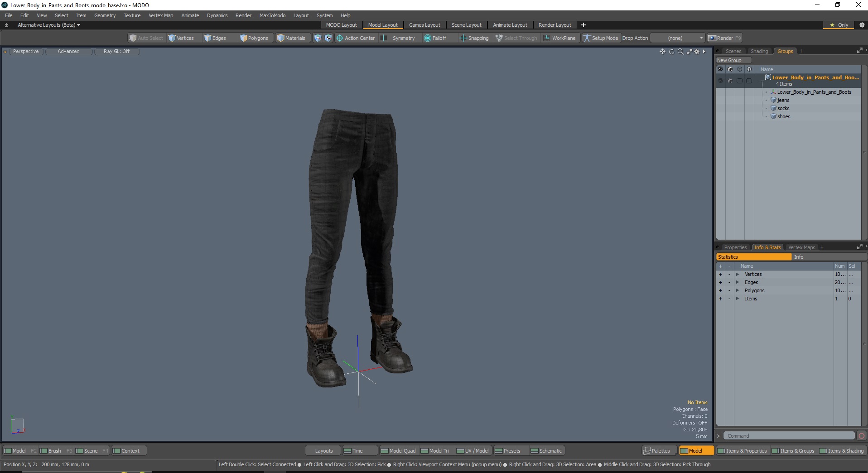The width and height of the screenshot is (868, 473).
Task: Select Lower_Body_in_Pants_and_Boots locator item
Action: point(814,92)
